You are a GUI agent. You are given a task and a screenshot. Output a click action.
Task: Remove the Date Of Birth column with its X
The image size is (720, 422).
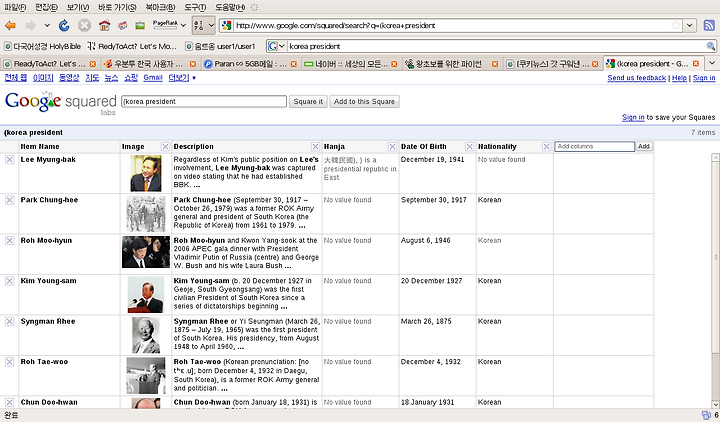point(469,146)
